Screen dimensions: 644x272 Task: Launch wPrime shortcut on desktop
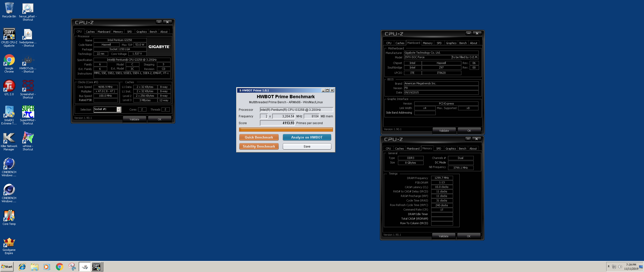(28, 141)
